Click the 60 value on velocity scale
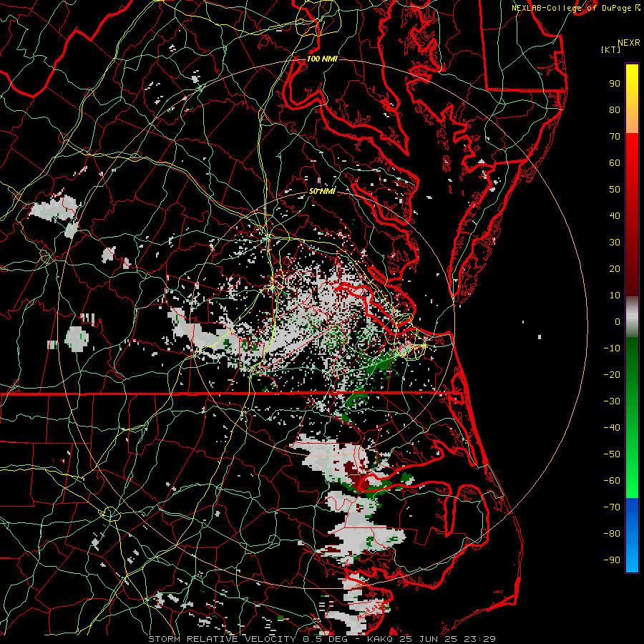The image size is (644, 644). click(x=615, y=162)
